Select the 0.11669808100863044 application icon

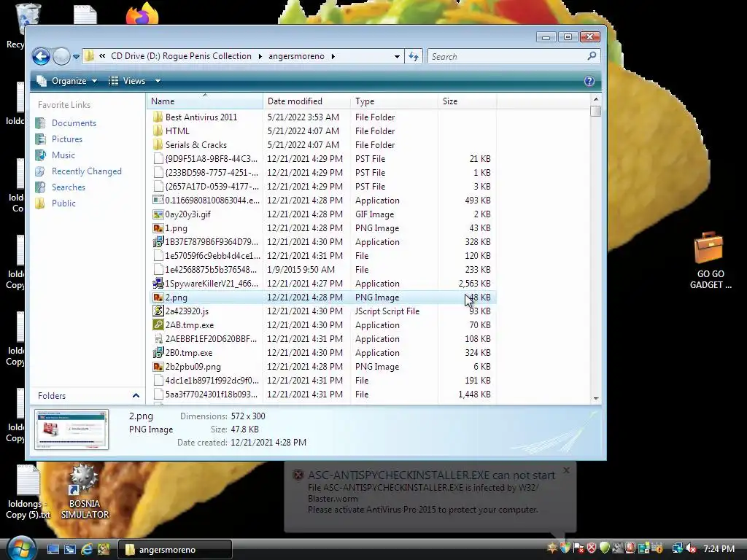point(158,200)
